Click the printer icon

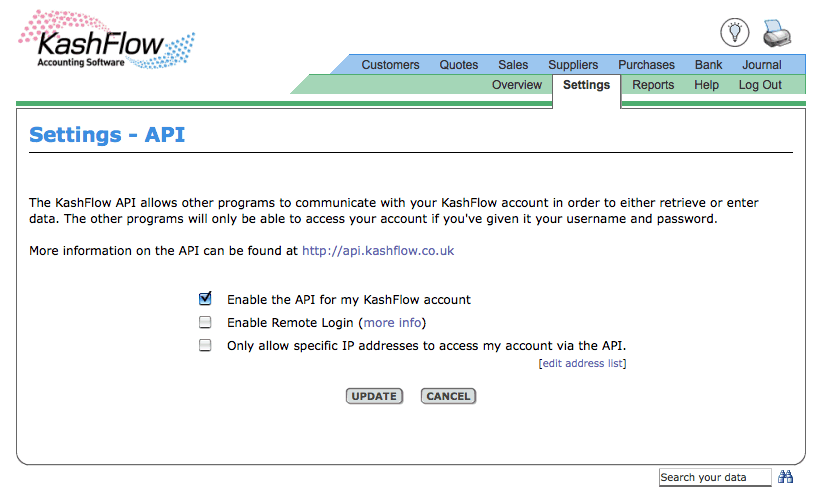tap(778, 34)
